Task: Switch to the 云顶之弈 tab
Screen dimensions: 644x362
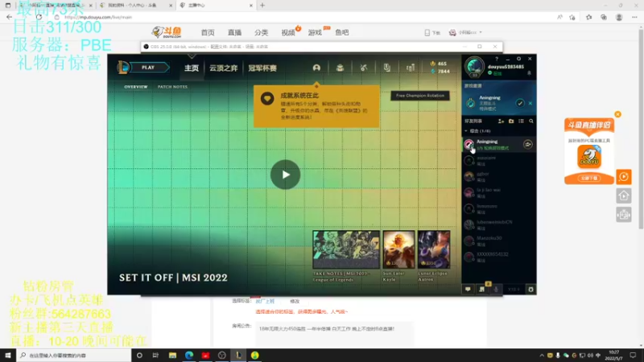Action: tap(224, 68)
